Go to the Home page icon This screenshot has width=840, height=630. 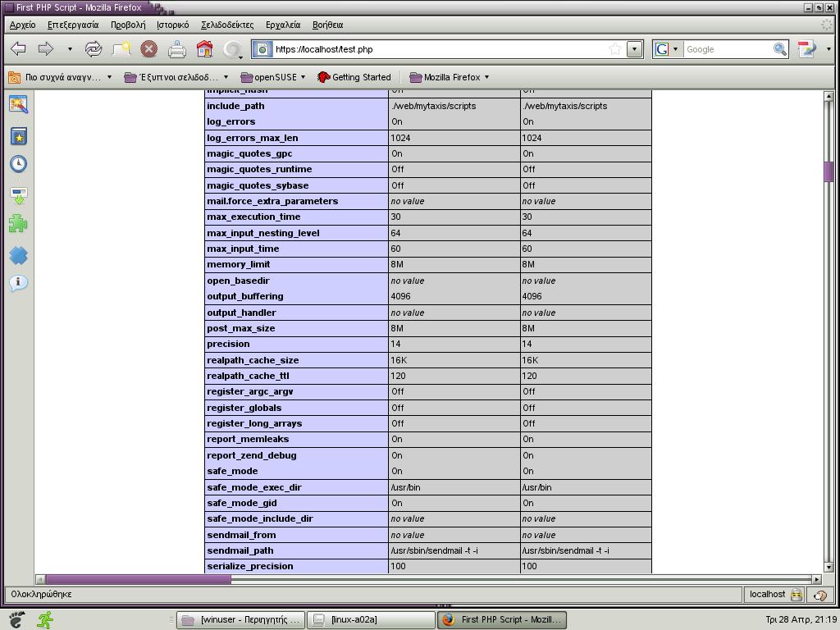click(204, 49)
